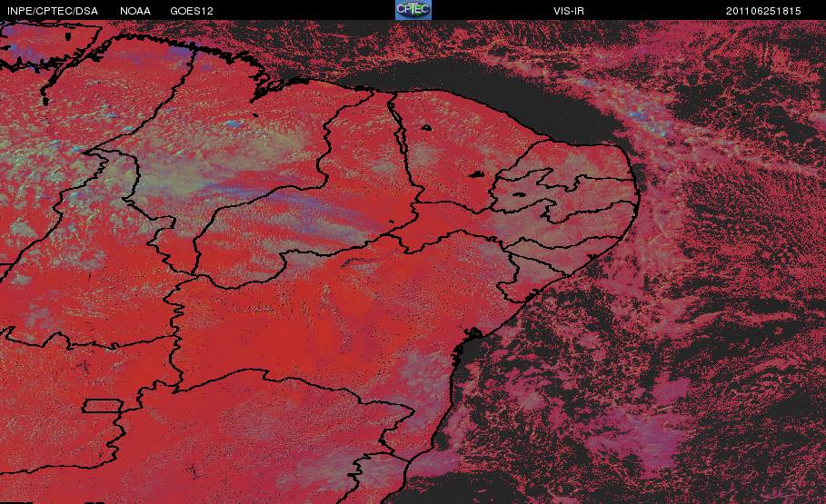Click the GOES12 satellite label
Screen dimensions: 826x504
tap(192, 11)
